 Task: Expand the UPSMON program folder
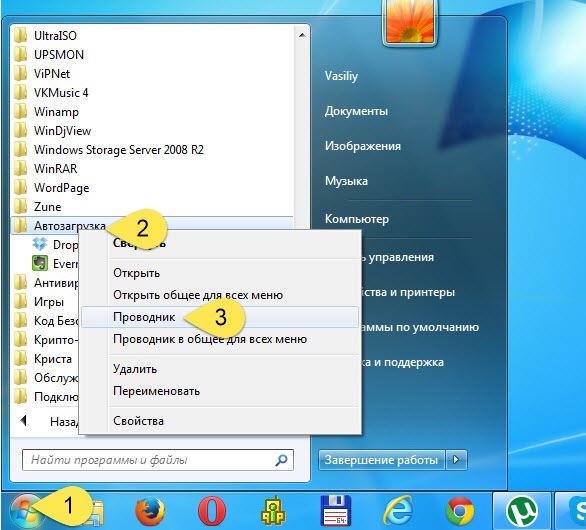coord(59,55)
